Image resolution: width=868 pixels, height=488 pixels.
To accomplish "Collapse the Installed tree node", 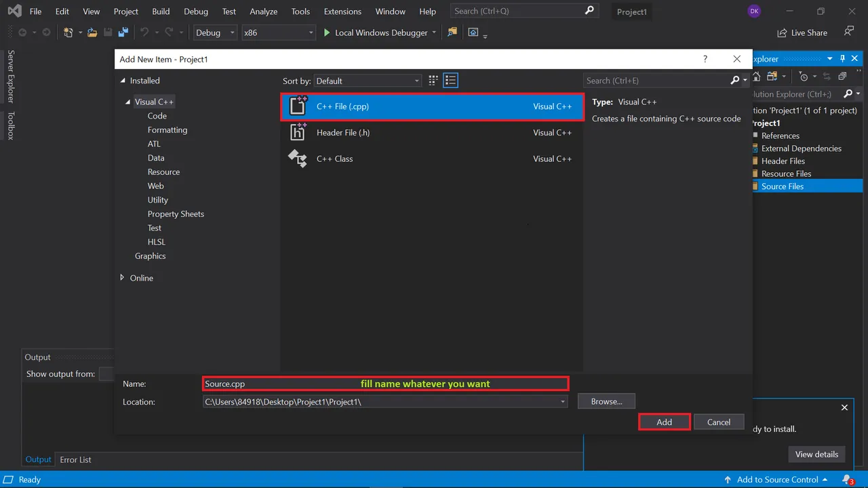I will pos(123,81).
